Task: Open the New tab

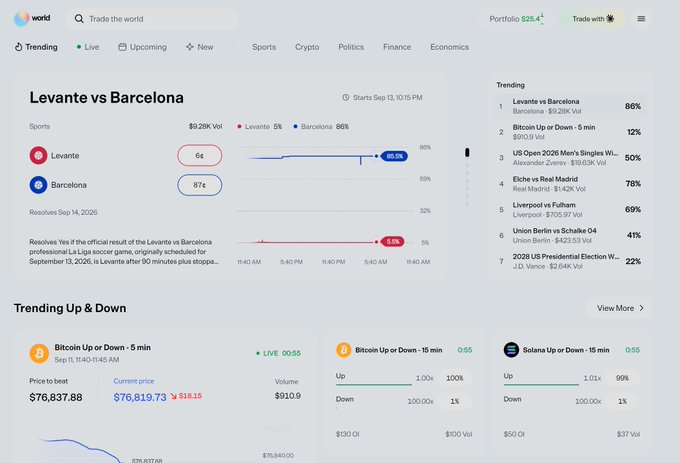Action: (199, 47)
